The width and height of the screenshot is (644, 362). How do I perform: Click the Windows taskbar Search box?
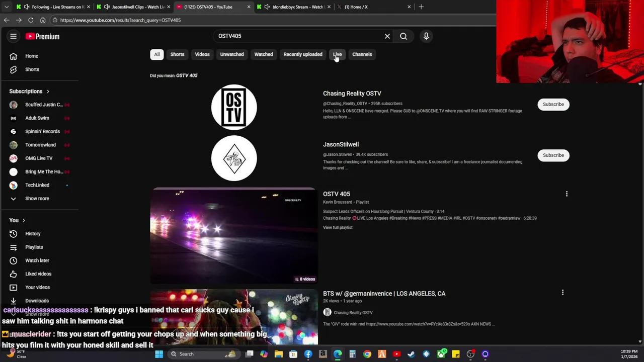pyautogui.click(x=203, y=354)
